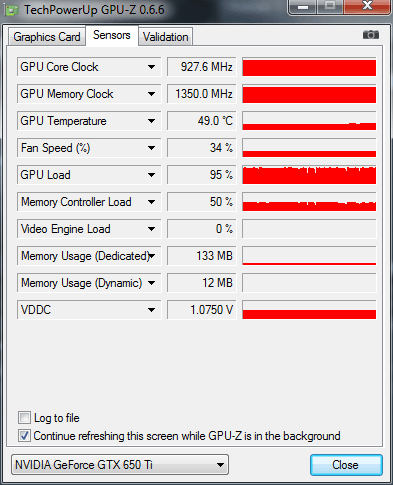This screenshot has width=393, height=485.
Task: Enable the Log to file checkbox
Action: point(24,418)
